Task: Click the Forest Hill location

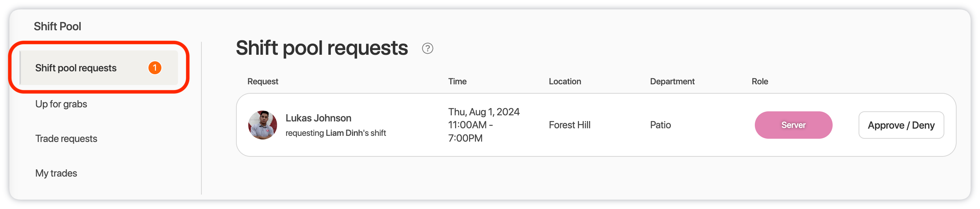Action: pos(569,125)
